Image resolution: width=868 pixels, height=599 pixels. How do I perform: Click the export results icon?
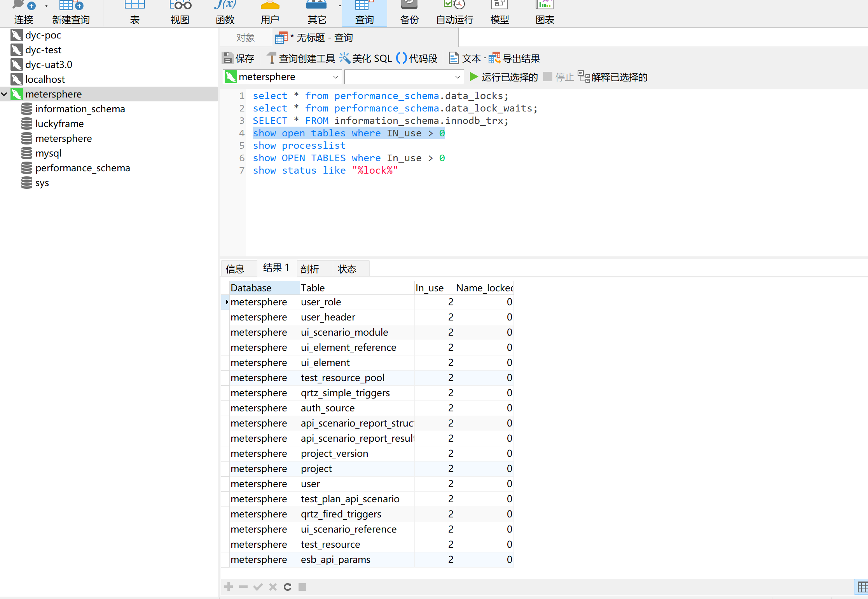494,58
